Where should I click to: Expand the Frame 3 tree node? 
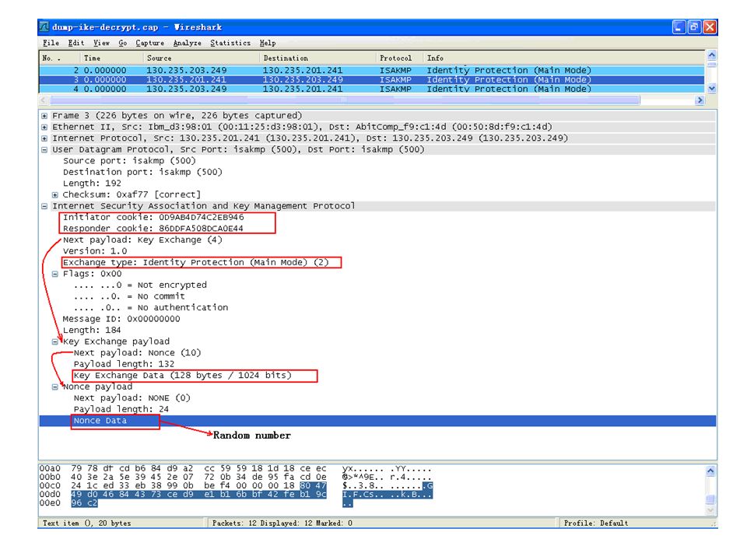coord(44,116)
